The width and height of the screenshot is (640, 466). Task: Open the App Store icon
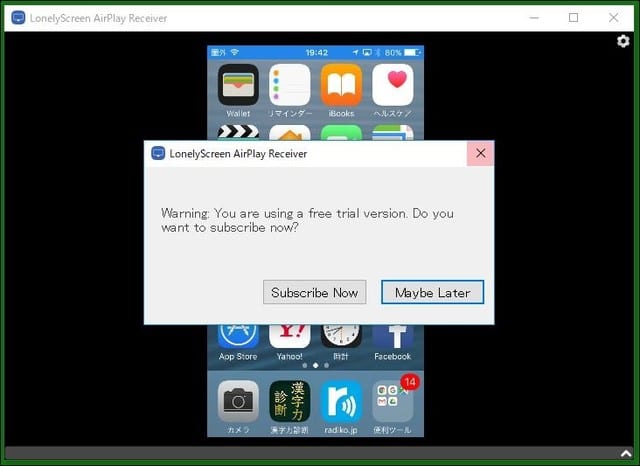coord(238,335)
